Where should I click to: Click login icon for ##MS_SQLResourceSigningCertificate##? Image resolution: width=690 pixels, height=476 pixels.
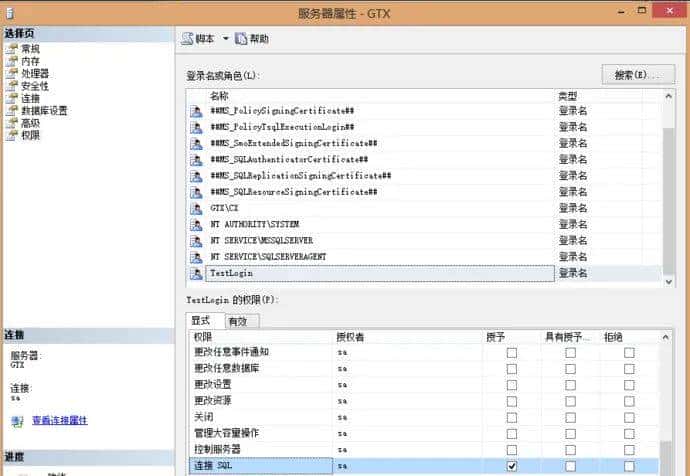coord(196,193)
